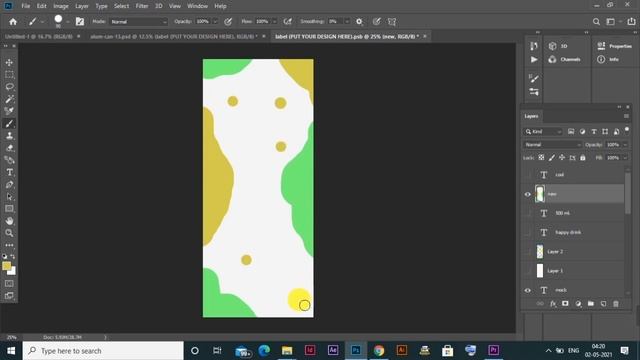Add a layer style via fx icon
Screen dimensions: 640x360
coord(553,304)
